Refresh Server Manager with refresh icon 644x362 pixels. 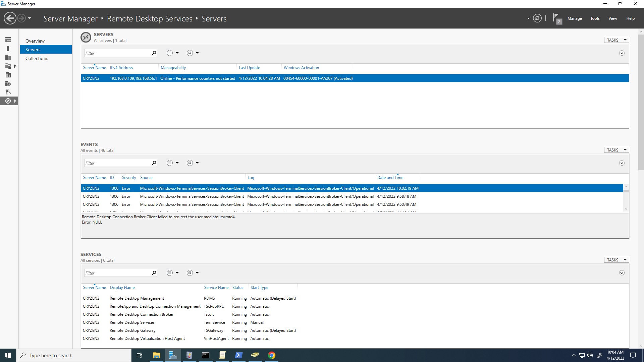(x=537, y=18)
